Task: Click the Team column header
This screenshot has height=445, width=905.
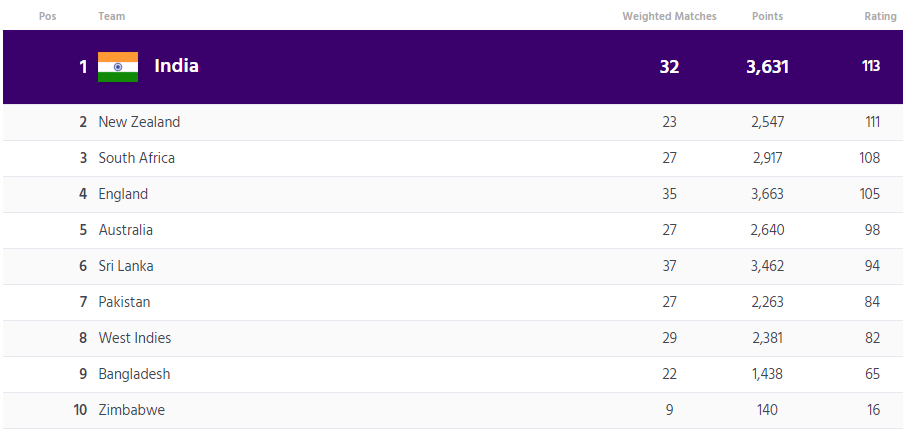Action: pos(111,16)
